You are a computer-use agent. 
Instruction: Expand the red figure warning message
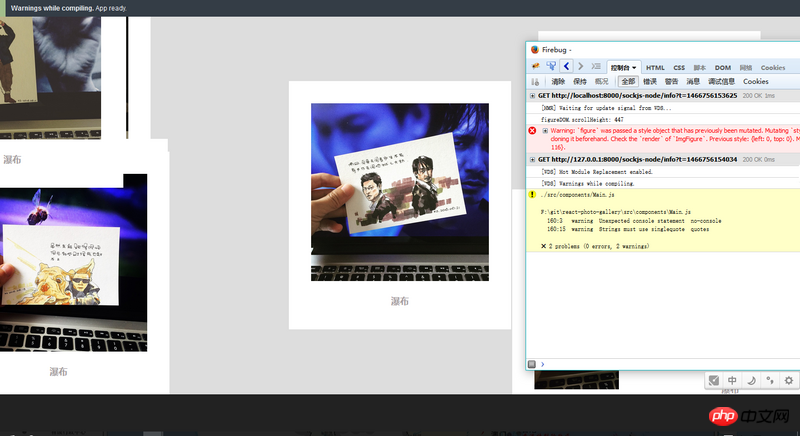tap(545, 130)
